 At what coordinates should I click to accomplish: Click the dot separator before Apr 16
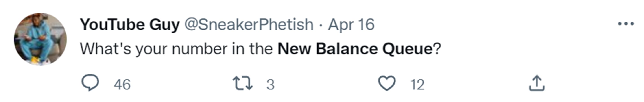pos(321,25)
